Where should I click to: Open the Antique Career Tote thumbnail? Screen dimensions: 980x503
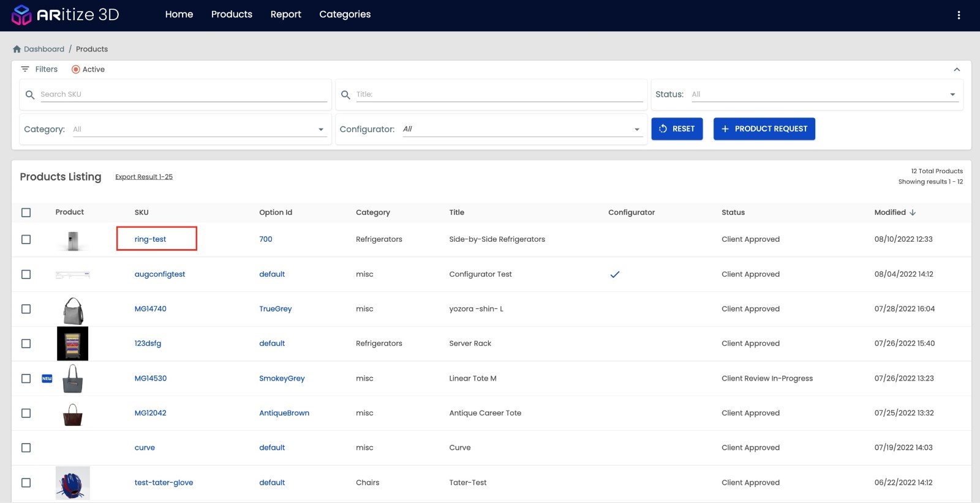73,414
